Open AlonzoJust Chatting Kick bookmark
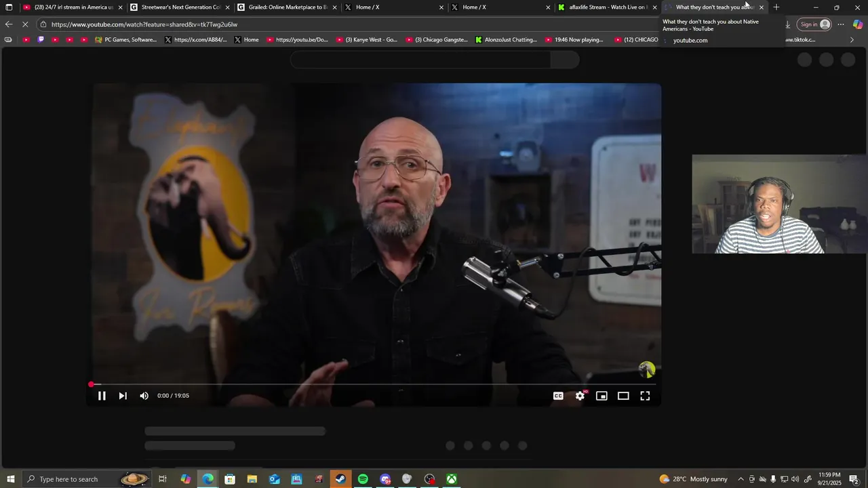This screenshot has width=868, height=488. (506, 40)
